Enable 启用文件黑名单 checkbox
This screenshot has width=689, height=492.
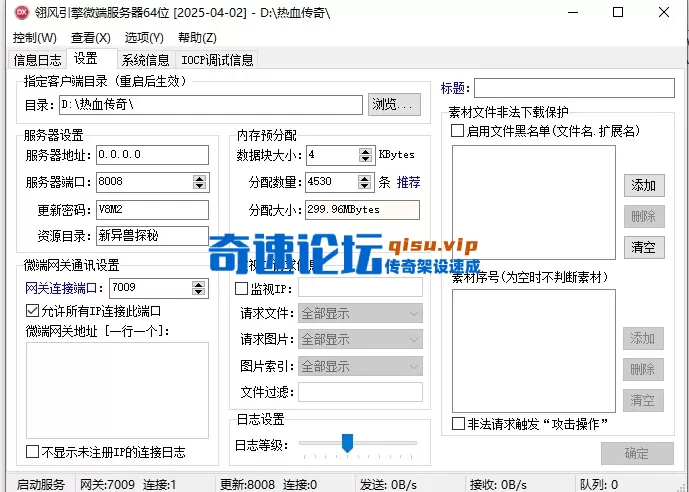pyautogui.click(x=457, y=130)
